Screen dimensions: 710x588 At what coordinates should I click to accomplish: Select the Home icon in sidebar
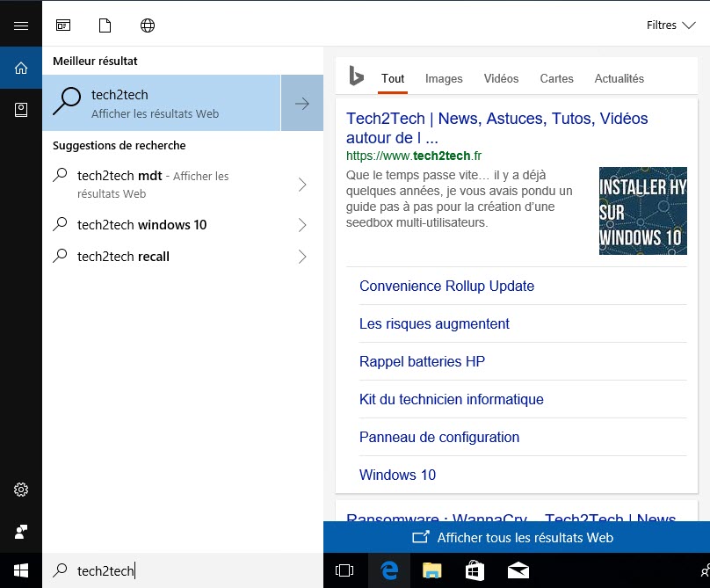21,68
